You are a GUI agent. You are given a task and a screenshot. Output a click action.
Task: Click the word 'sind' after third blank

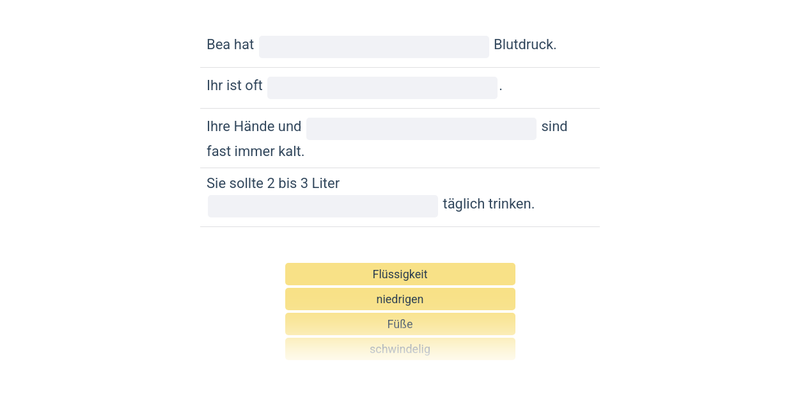coord(554,127)
